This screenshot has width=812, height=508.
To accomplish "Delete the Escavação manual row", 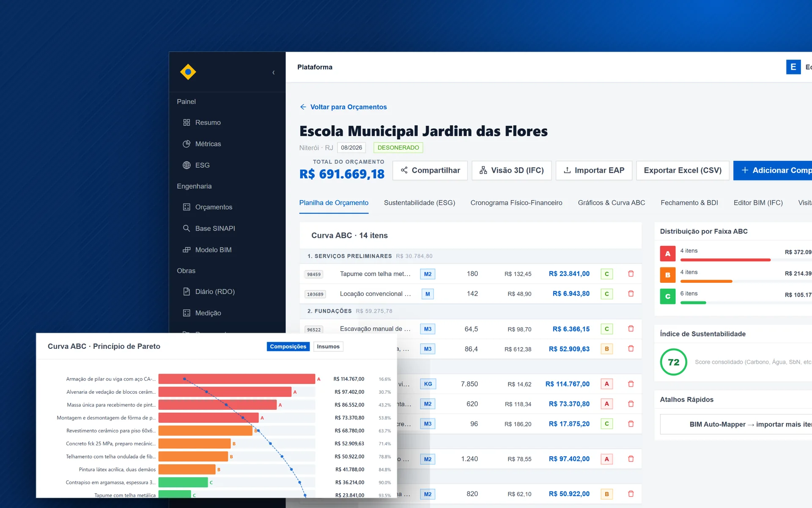I will pos(631,329).
